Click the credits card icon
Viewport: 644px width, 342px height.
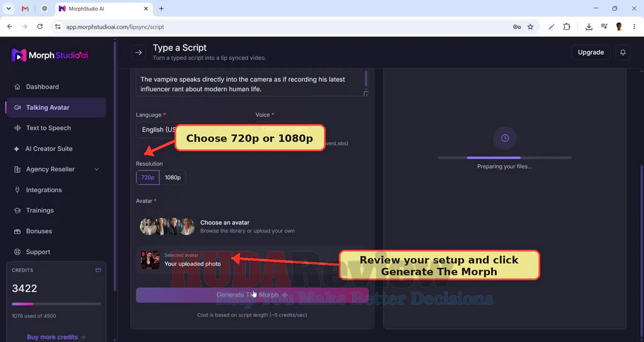[x=98, y=270]
